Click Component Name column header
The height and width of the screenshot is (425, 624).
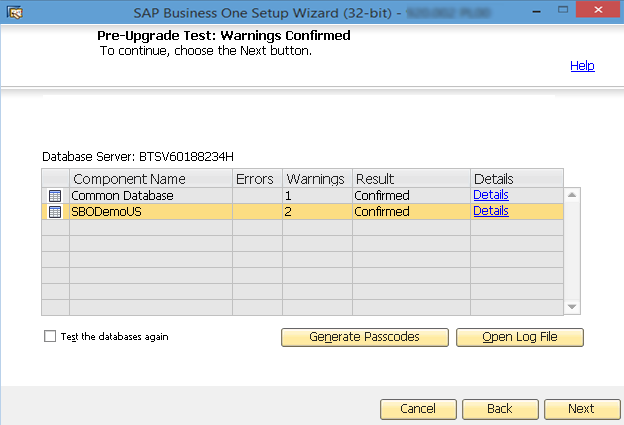tap(151, 179)
